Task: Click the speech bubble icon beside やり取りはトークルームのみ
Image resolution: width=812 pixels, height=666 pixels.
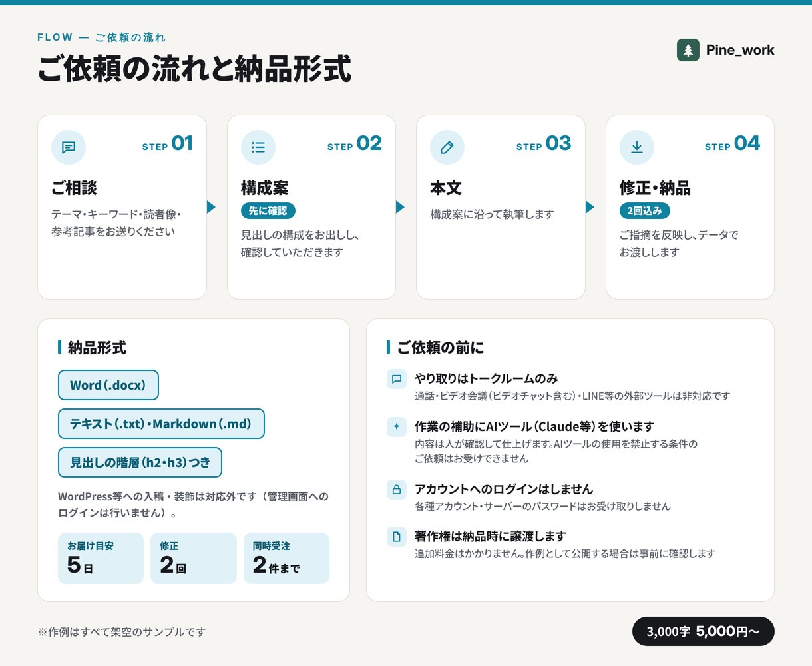Action: pos(397,379)
